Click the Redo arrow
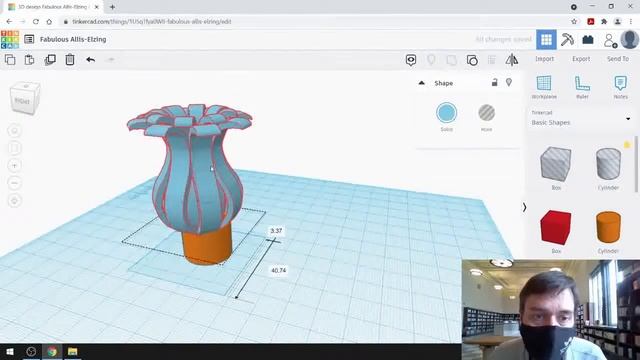 [111, 60]
